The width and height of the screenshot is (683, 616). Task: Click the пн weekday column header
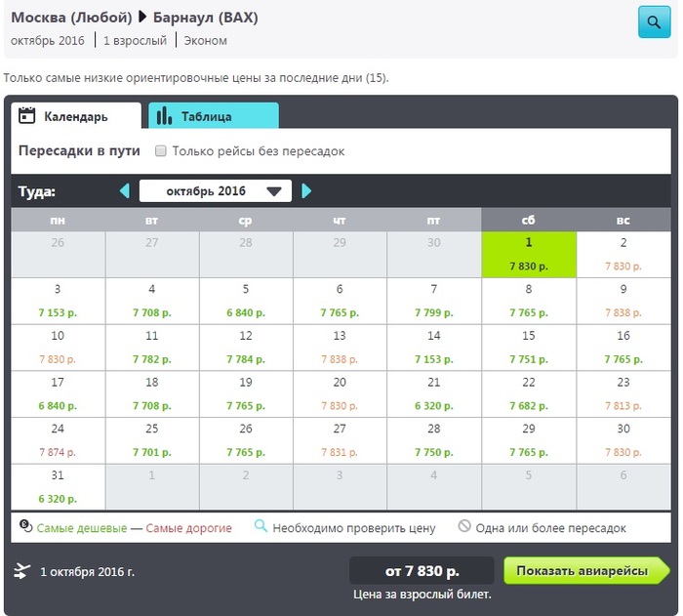click(x=58, y=220)
